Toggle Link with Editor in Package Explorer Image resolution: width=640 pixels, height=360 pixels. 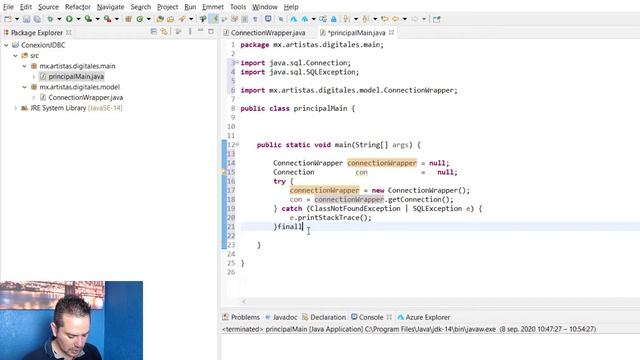pos(164,31)
